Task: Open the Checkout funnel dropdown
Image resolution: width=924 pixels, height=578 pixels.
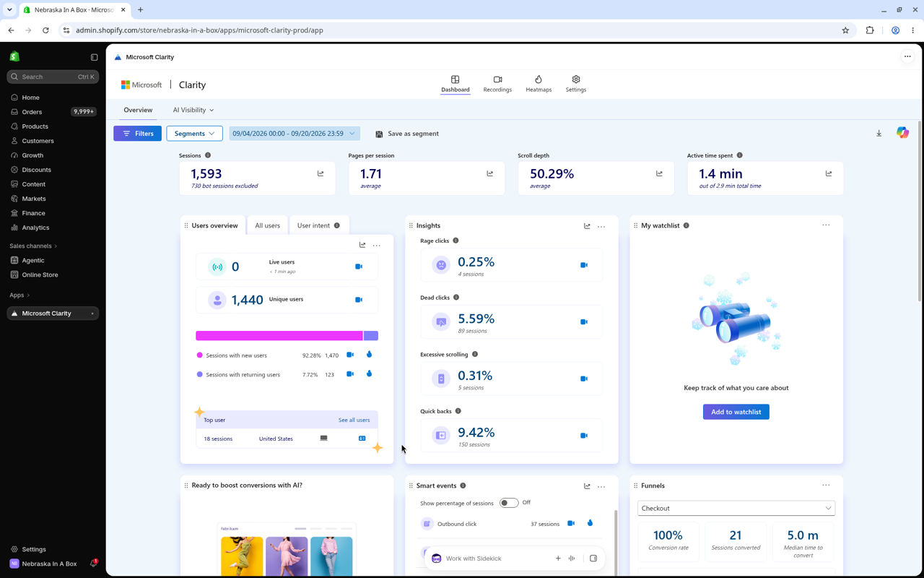Action: point(736,509)
